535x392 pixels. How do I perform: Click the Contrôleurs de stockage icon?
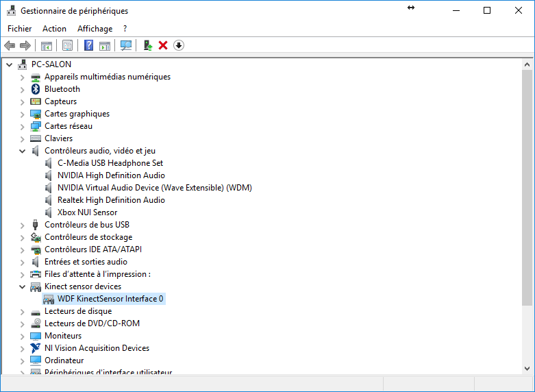[x=36, y=237]
